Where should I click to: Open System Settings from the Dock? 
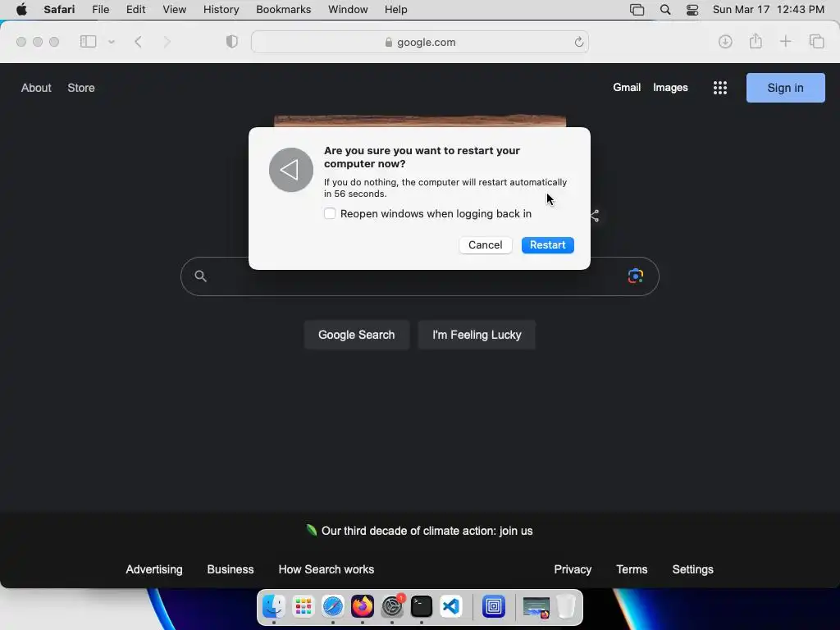[392, 606]
